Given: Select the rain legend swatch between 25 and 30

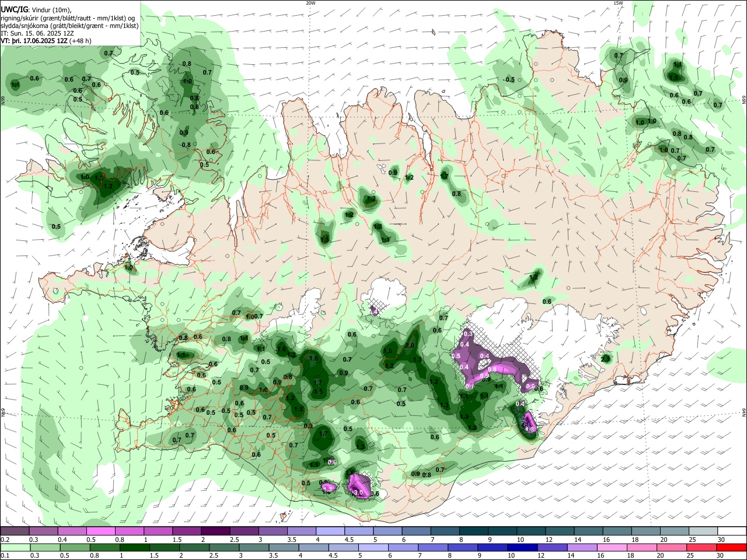Looking at the screenshot, I should tap(702, 547).
